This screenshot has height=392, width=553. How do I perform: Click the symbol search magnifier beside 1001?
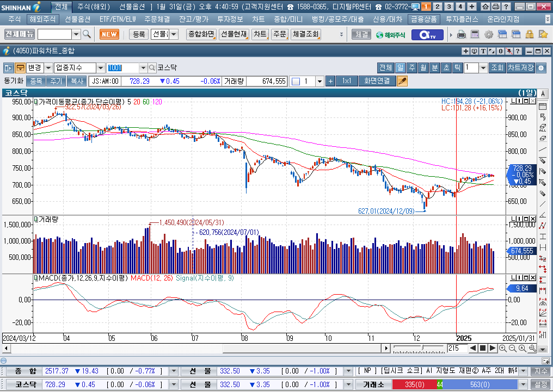point(152,67)
